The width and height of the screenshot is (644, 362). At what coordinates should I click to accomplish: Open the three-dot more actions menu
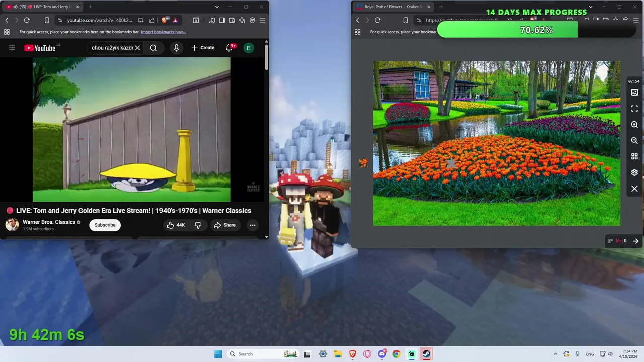coord(253,225)
